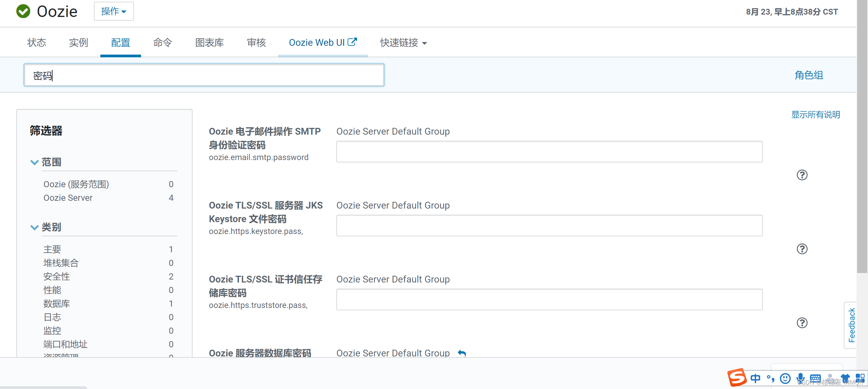Click the JKS Keystore file password field
This screenshot has width=868, height=389.
click(549, 226)
